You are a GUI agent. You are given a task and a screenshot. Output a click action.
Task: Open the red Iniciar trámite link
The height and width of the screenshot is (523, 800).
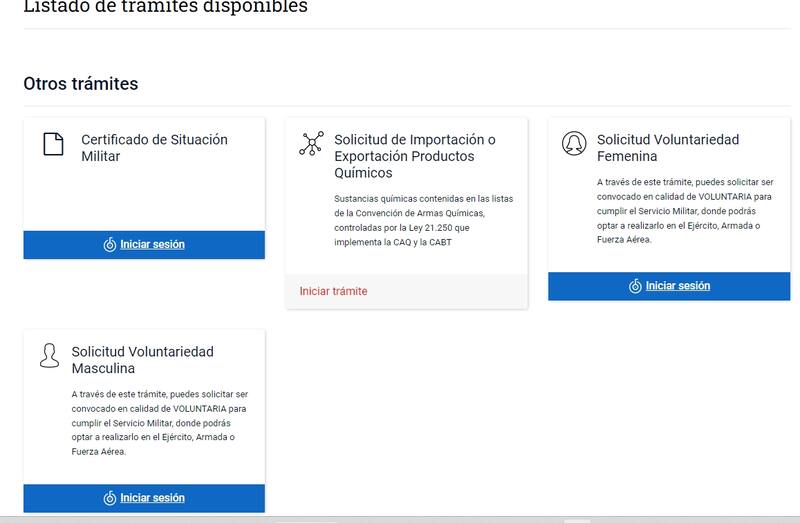click(x=333, y=291)
